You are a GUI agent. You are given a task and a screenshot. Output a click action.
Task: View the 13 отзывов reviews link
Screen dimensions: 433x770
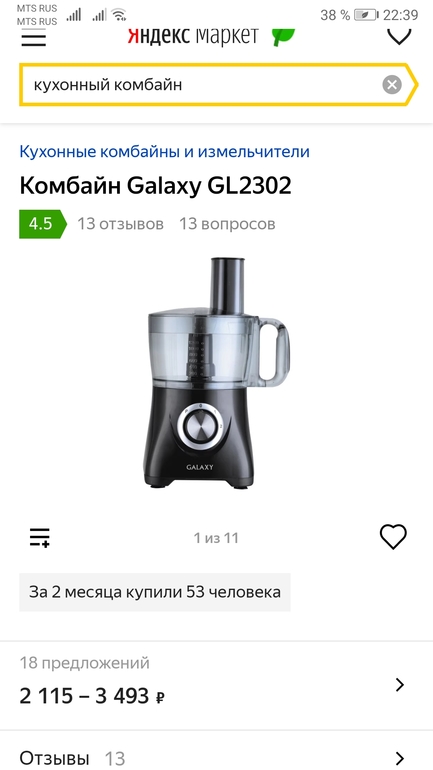(120, 224)
